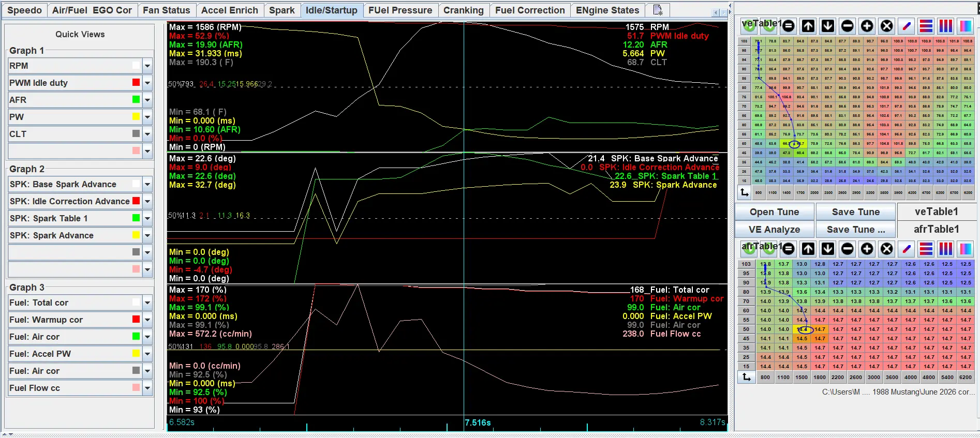Image resolution: width=980 pixels, height=438 pixels.
Task: Click the yellow color swatch for SPK: Spark Advance
Action: 136,235
